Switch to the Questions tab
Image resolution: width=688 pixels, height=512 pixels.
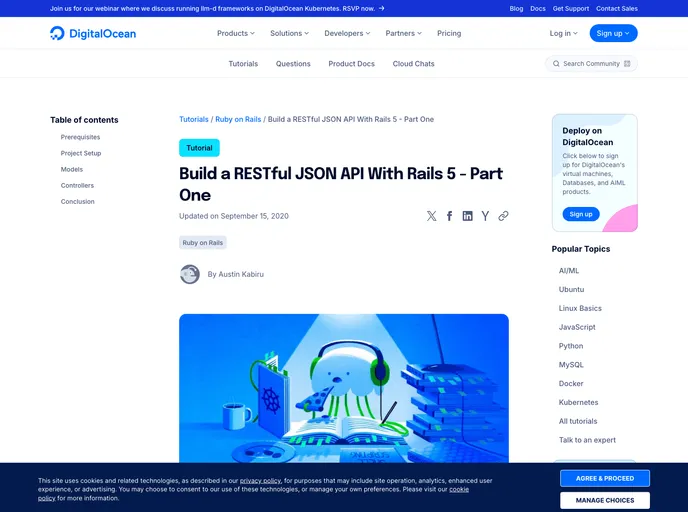coord(293,64)
